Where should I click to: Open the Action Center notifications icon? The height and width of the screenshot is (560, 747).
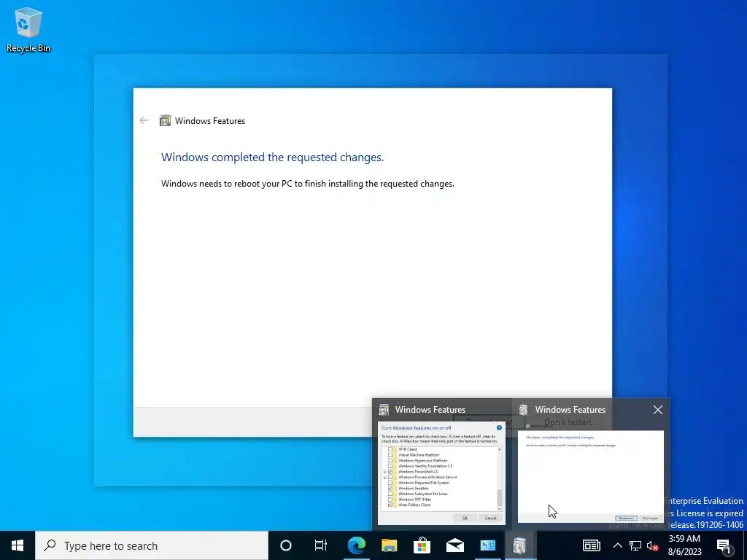pos(724,545)
